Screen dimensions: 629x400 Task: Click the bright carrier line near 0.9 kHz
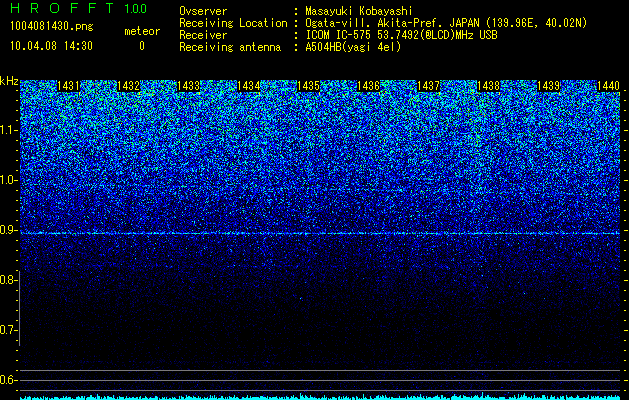(320, 233)
